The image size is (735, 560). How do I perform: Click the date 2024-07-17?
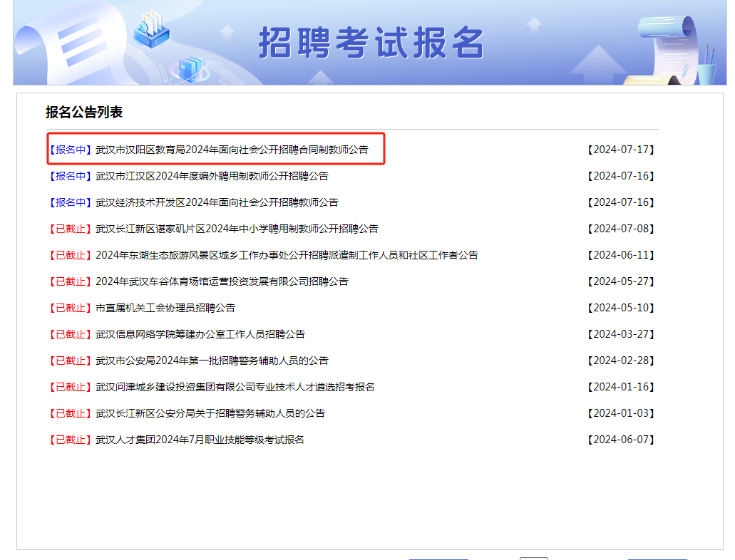point(621,150)
